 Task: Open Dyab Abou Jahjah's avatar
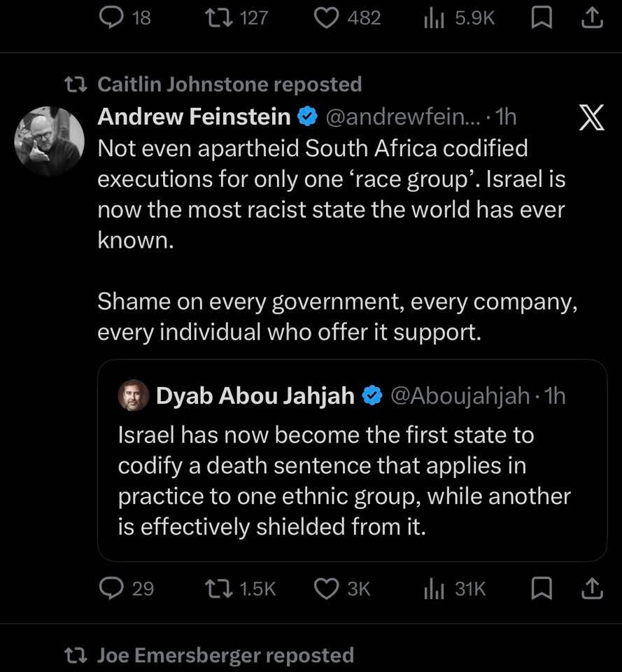[133, 395]
